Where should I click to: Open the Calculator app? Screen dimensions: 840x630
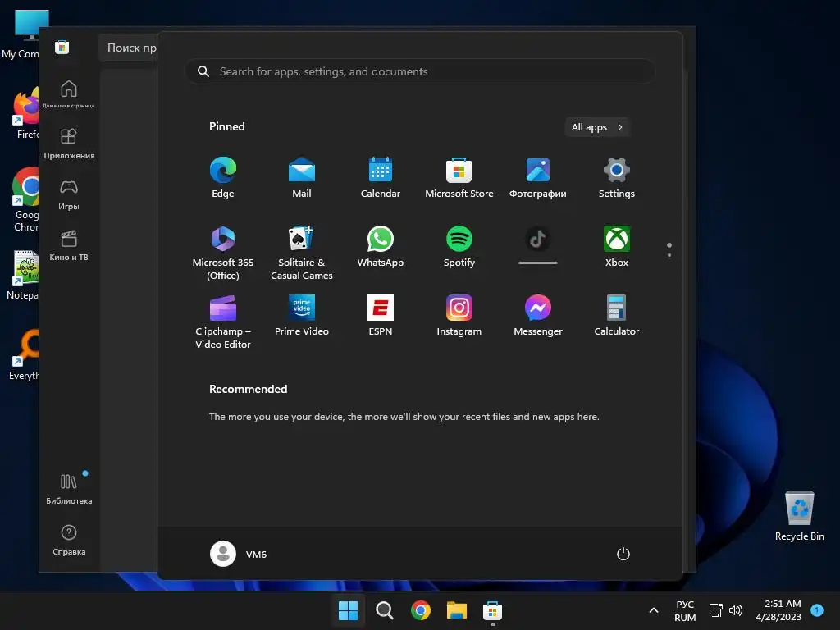(x=617, y=315)
